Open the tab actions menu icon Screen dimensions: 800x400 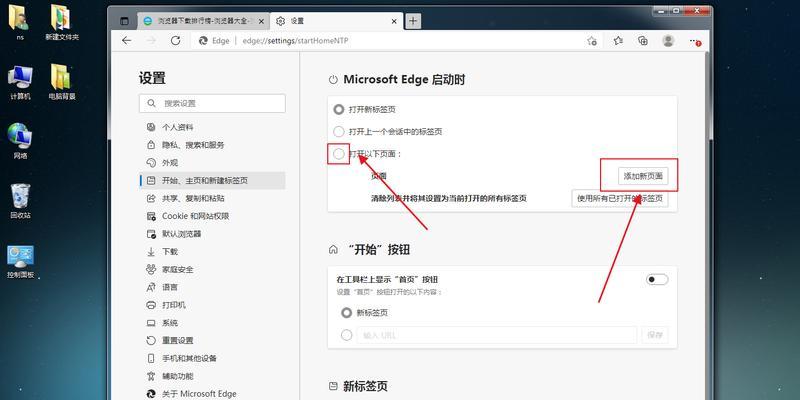click(124, 21)
